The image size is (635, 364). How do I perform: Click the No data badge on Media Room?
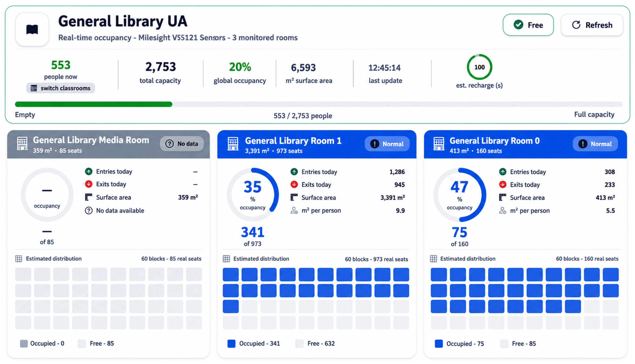point(182,144)
